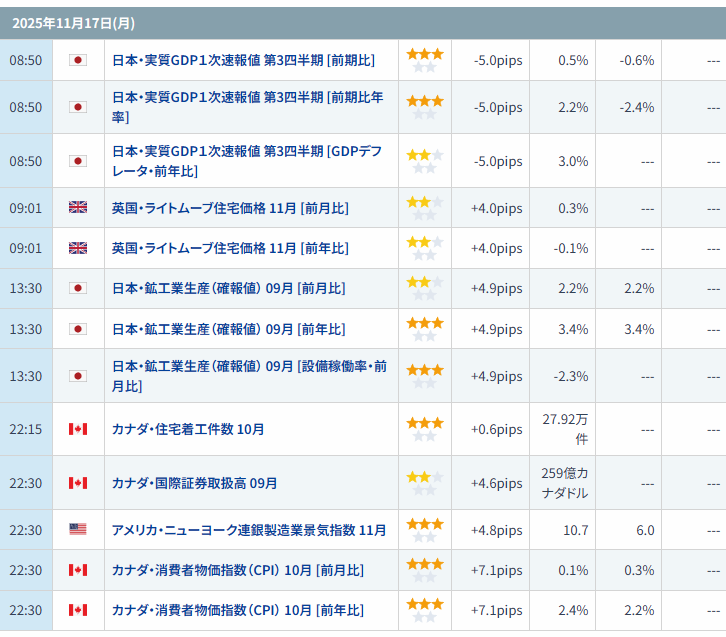
Task: Open 日本・実質GDP1次速報値 [前期比年率] link
Action: 247,107
